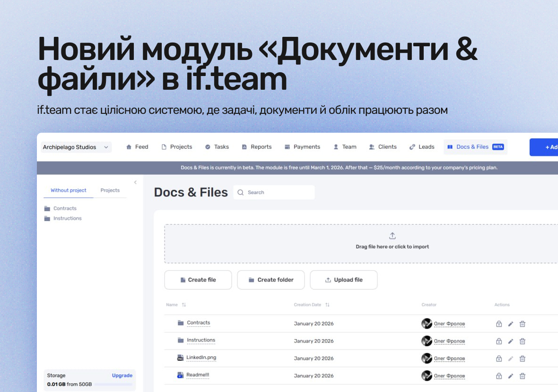This screenshot has height=392, width=558.
Task: Click the lock icon for Instructions row
Action: [x=499, y=341]
